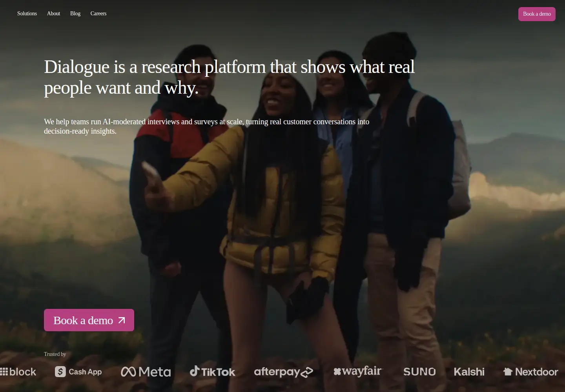Click the large hero Book a demo button
Image resolution: width=565 pixels, height=392 pixels.
click(89, 320)
